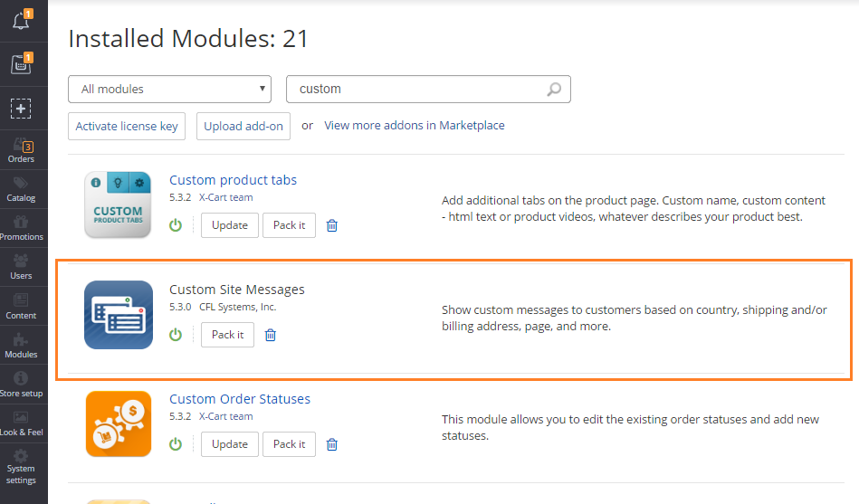Open Orders section in sidebar
The image size is (859, 504).
tap(22, 150)
